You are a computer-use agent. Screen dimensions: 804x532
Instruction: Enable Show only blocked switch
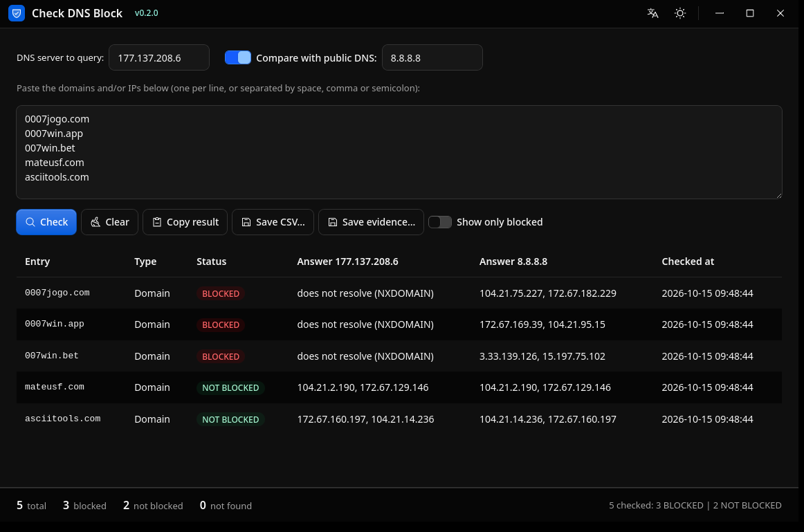click(440, 222)
